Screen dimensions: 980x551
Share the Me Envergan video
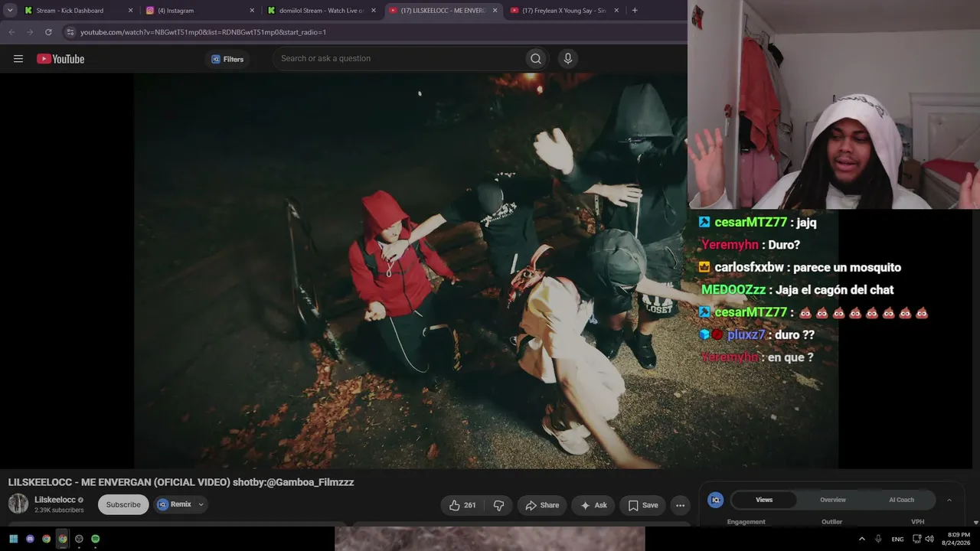pos(542,505)
